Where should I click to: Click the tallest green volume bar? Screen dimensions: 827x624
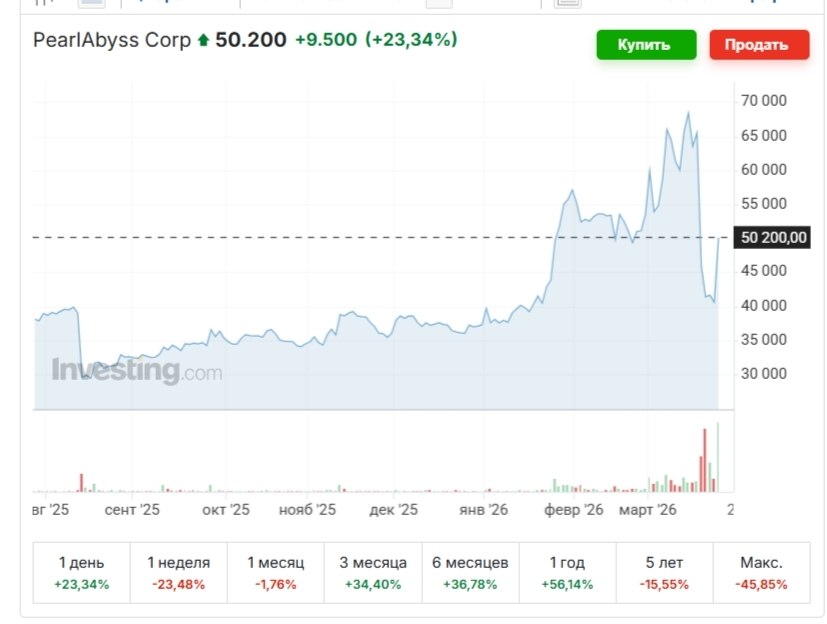click(717, 457)
